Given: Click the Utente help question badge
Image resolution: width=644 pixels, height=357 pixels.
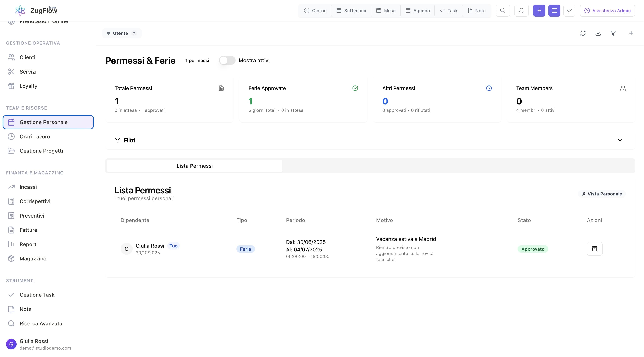Looking at the screenshot, I should tap(134, 33).
